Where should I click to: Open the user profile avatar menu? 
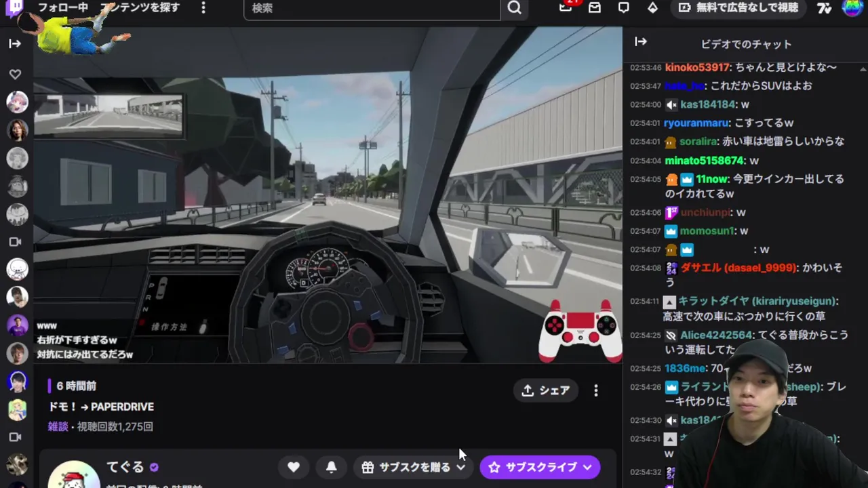tap(853, 8)
